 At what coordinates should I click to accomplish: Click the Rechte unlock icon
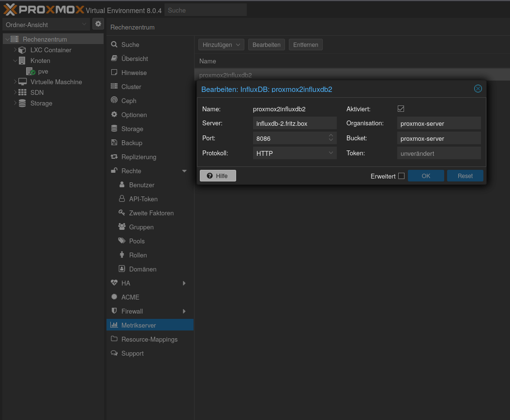114,170
